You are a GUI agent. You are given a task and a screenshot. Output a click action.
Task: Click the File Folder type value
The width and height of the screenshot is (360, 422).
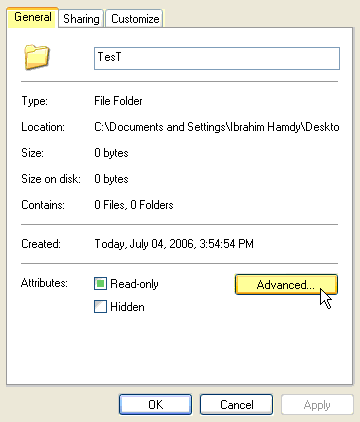[x=118, y=101]
